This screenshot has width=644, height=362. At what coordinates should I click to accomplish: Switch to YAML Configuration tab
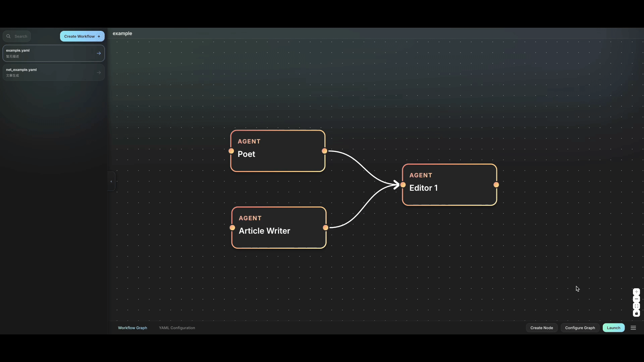tap(177, 328)
